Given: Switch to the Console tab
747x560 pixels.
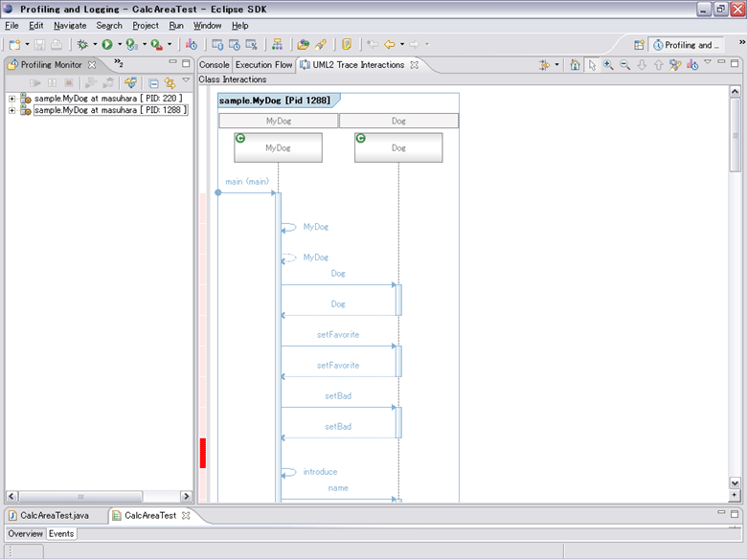Looking at the screenshot, I should tap(214, 65).
